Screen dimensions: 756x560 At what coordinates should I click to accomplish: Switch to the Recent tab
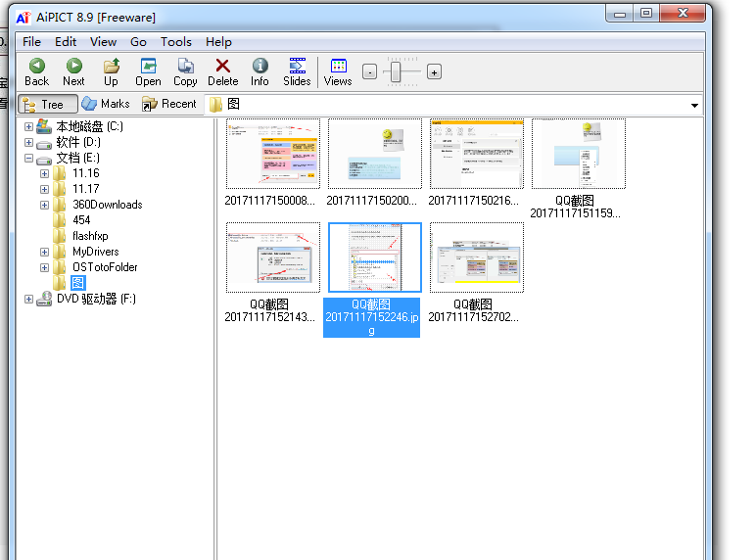pos(169,104)
